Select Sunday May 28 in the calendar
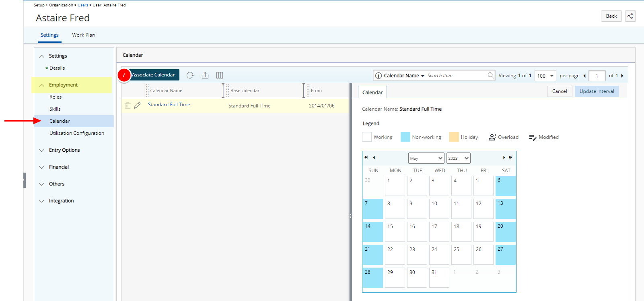This screenshot has width=644, height=301. (x=373, y=278)
